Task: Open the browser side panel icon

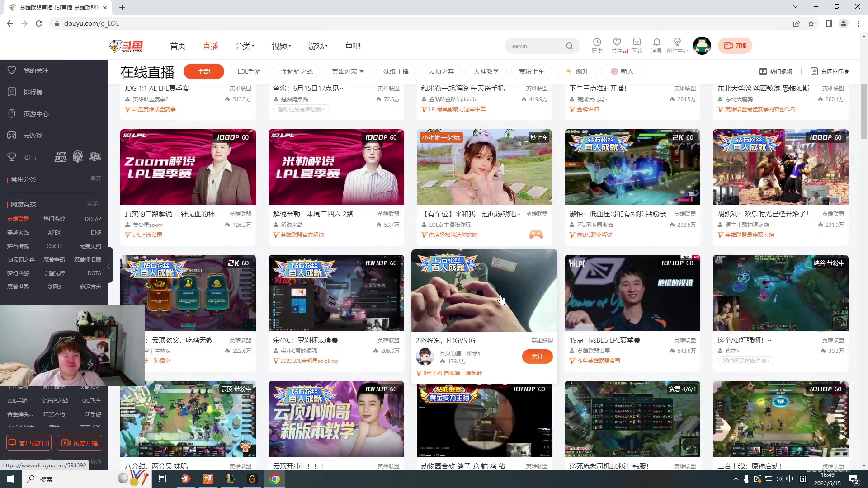Action: (829, 23)
